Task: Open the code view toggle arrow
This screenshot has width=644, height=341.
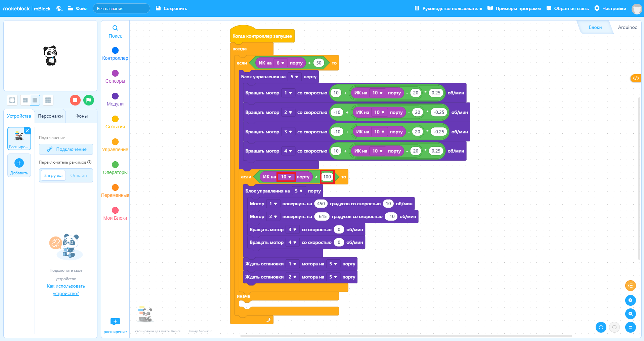Action: (x=636, y=78)
